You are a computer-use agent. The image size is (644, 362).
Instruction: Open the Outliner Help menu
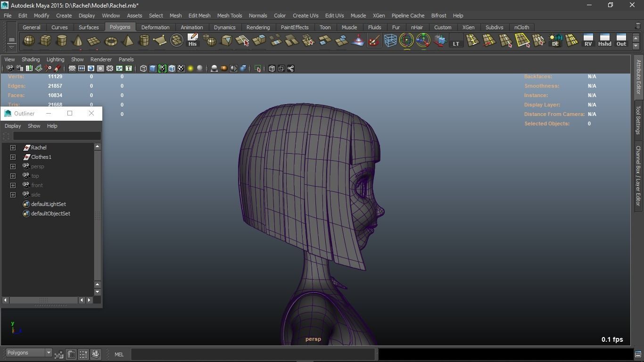click(52, 126)
